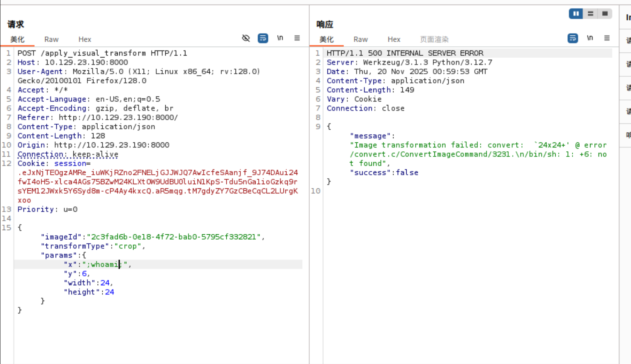Toggle the eye-slash icon in request panel

point(246,38)
